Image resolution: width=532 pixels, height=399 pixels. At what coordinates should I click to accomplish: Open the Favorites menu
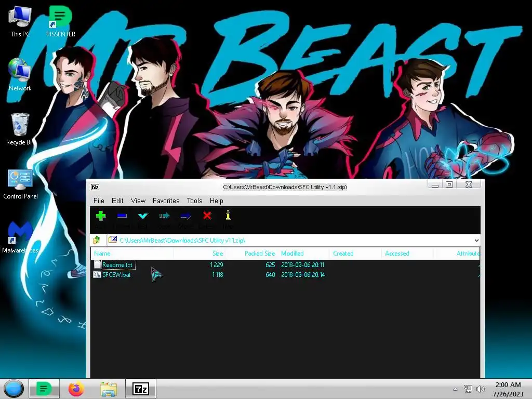coord(166,201)
